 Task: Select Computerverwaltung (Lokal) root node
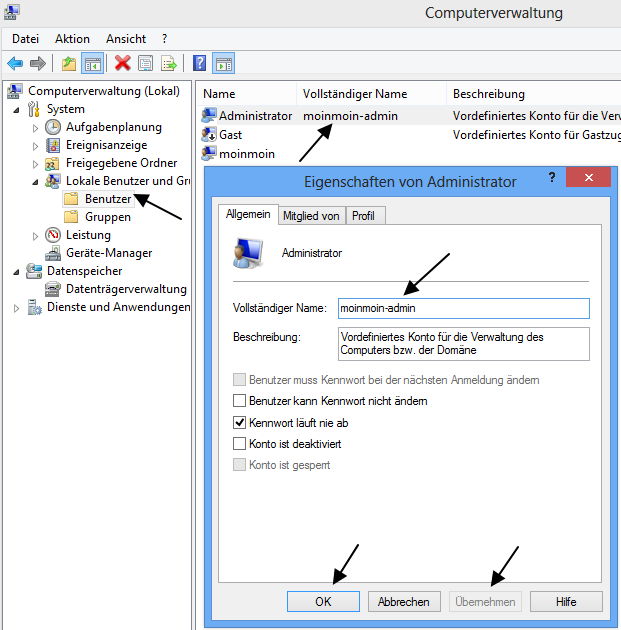click(x=104, y=91)
